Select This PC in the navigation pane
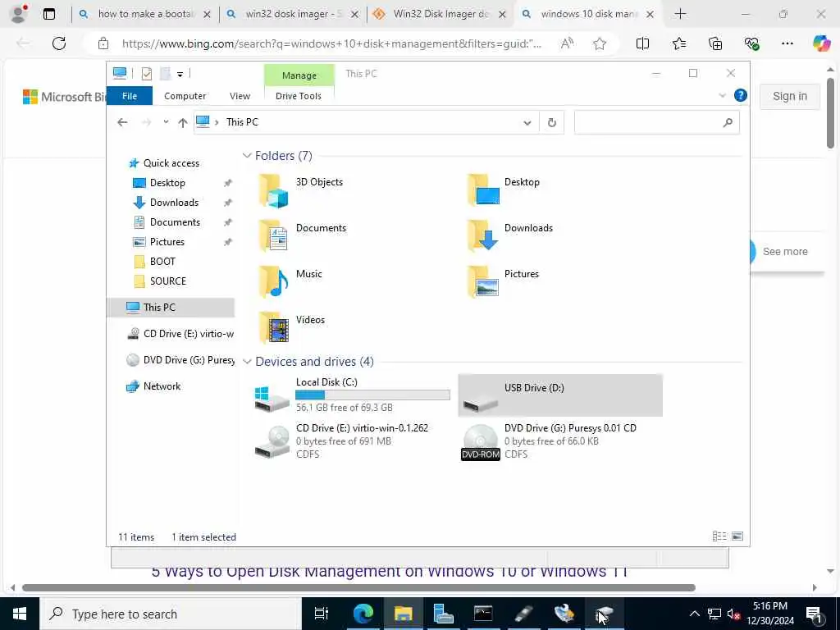 [x=171, y=307]
